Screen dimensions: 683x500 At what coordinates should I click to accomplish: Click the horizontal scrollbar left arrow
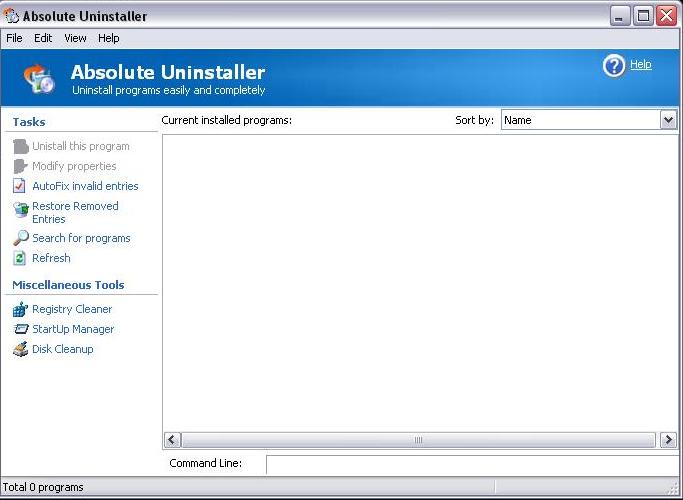pos(172,440)
